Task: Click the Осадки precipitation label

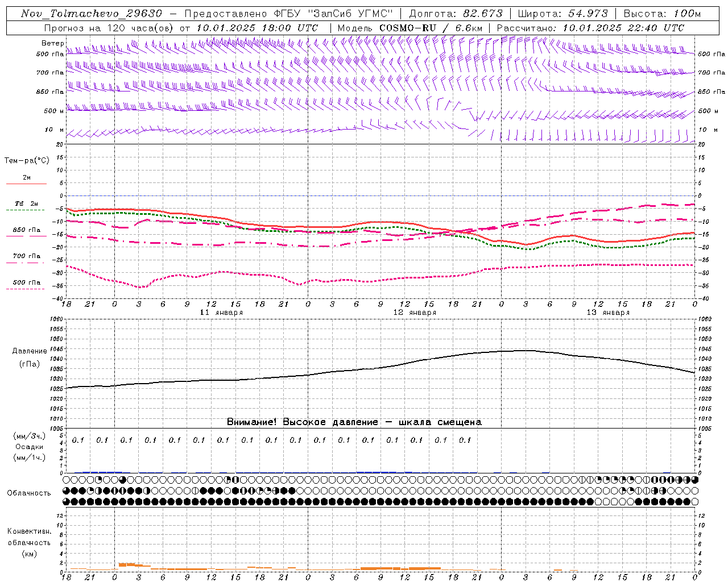Action: 30,447
